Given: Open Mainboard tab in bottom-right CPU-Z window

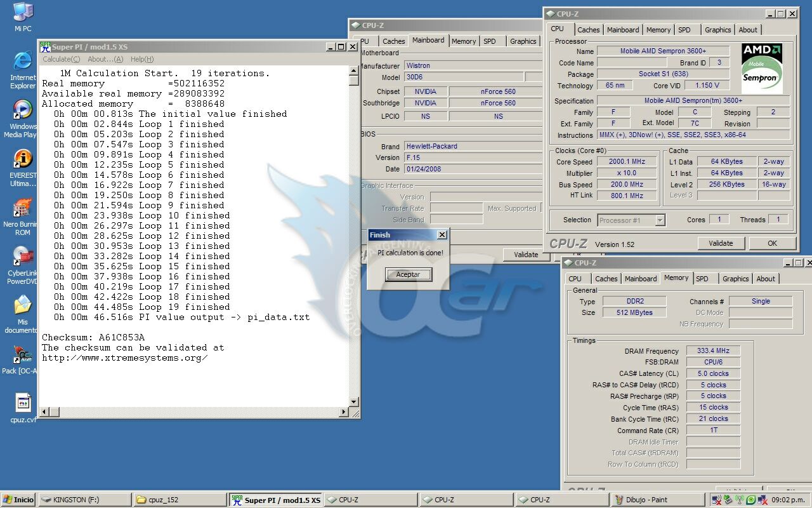Looking at the screenshot, I should [641, 279].
